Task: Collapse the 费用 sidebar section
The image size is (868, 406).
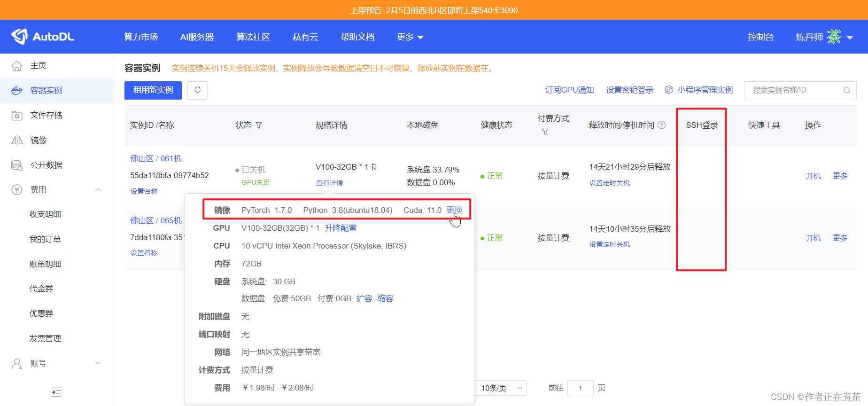Action: [x=99, y=190]
